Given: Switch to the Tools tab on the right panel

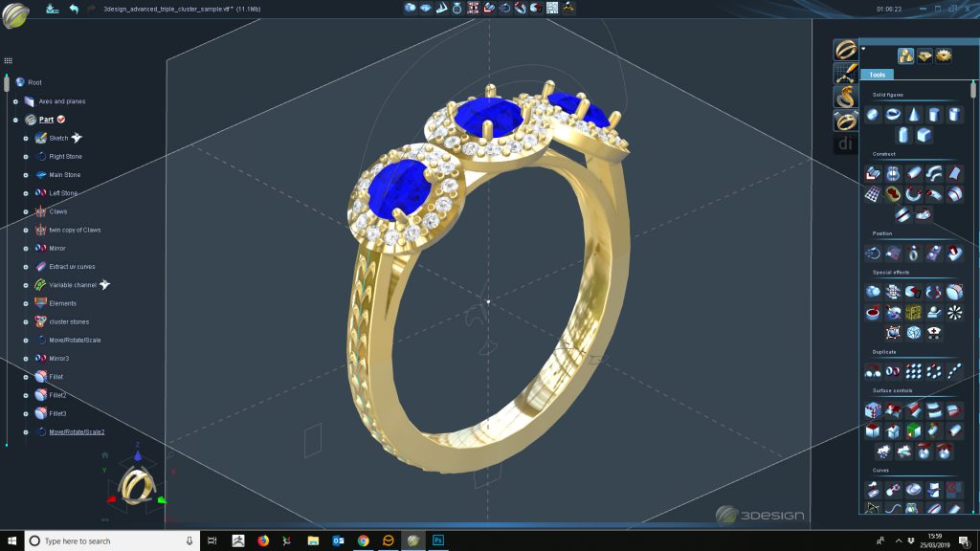Looking at the screenshot, I should pos(877,75).
